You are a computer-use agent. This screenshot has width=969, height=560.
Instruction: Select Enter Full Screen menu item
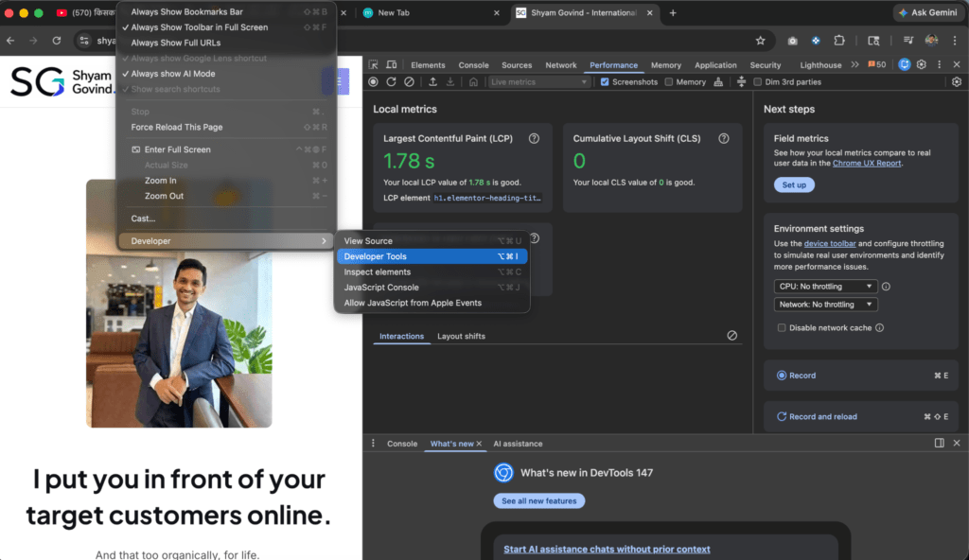226,149
